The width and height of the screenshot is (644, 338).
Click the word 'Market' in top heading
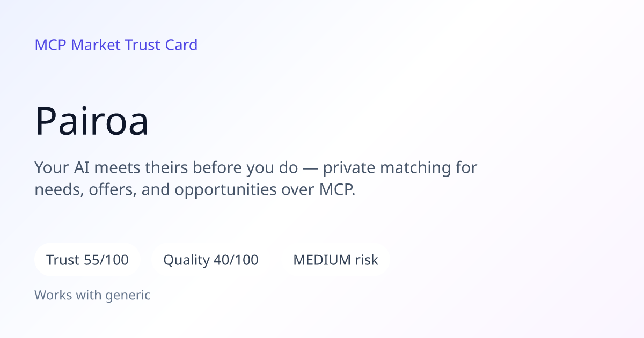coord(96,45)
